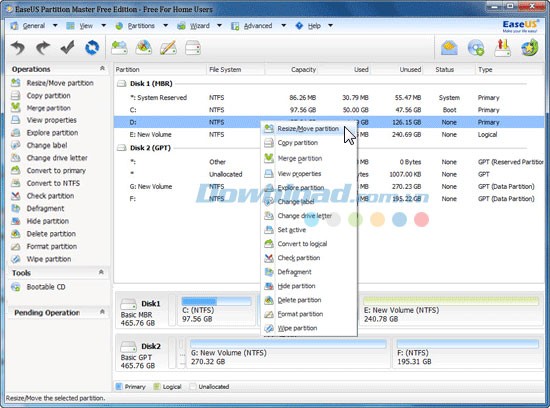Collapse the Pending Operation panel chevron

pos(102,312)
